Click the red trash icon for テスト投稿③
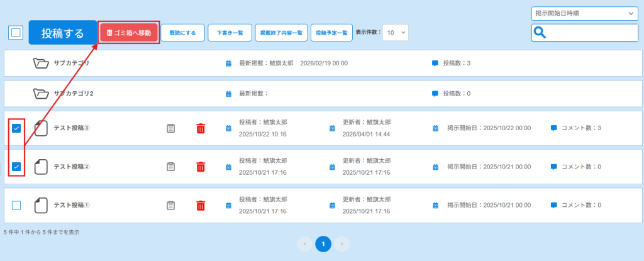 (x=201, y=128)
